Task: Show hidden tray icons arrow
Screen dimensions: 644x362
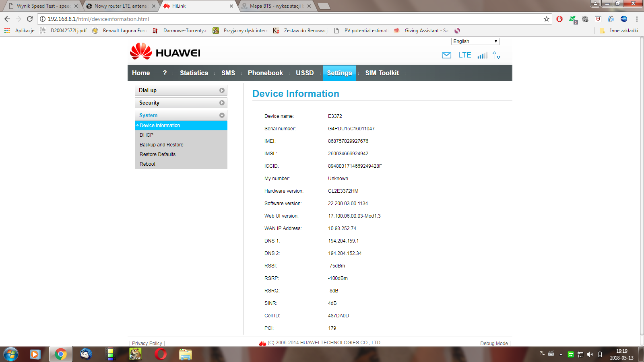Action: tap(561, 354)
